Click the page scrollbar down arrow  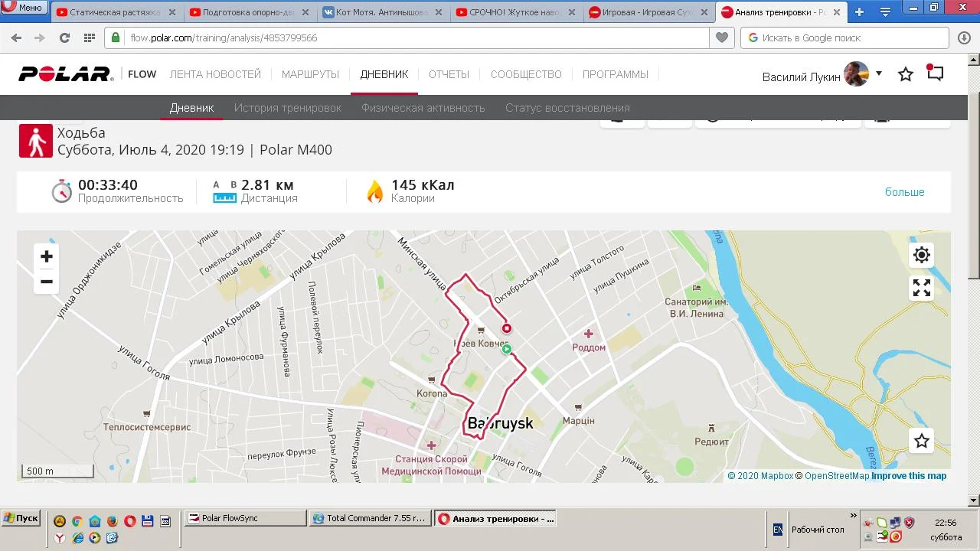(x=974, y=500)
